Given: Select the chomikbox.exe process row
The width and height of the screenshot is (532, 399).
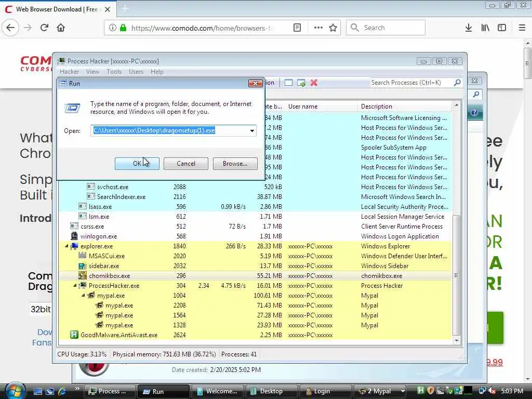Looking at the screenshot, I should pyautogui.click(x=256, y=276).
